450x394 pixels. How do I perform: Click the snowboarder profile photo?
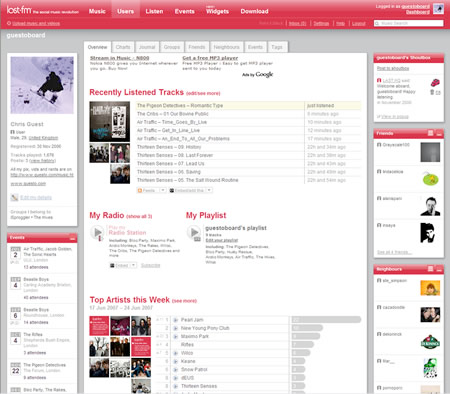tap(42, 85)
